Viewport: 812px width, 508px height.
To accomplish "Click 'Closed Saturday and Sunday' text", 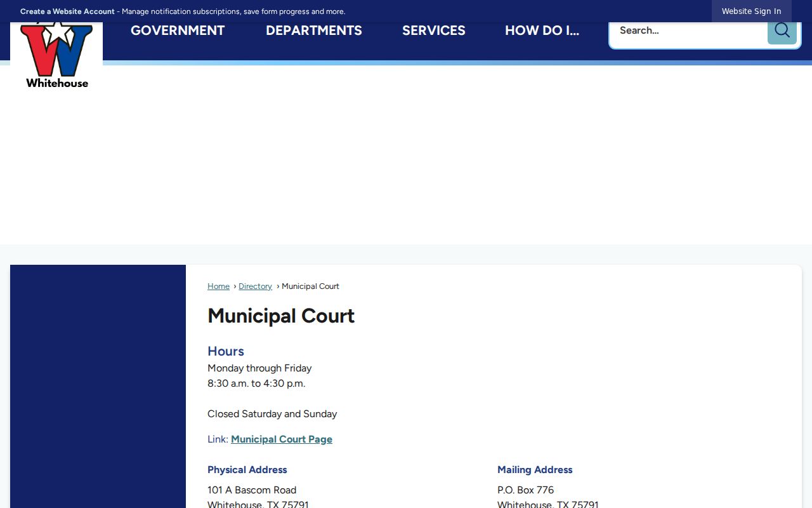I will (x=272, y=414).
